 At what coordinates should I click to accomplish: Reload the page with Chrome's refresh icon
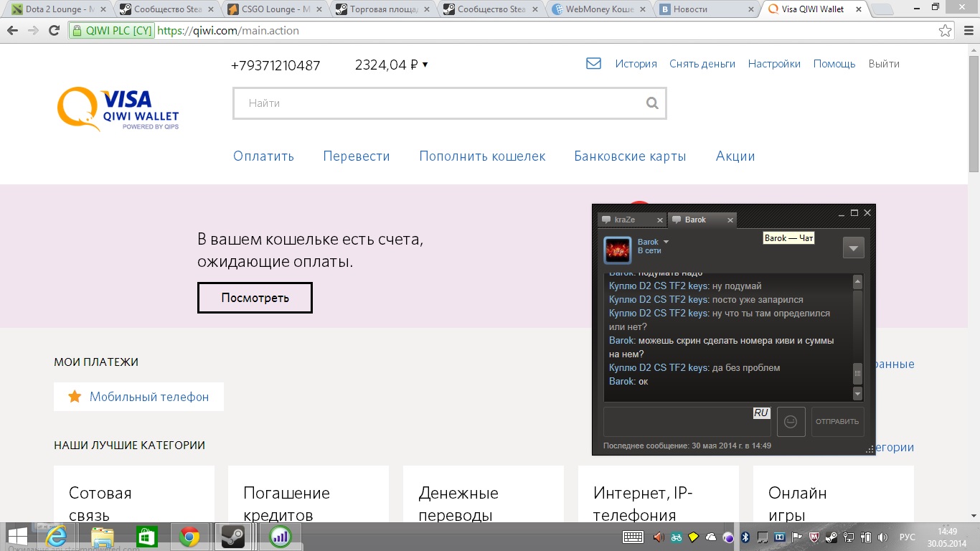54,31
